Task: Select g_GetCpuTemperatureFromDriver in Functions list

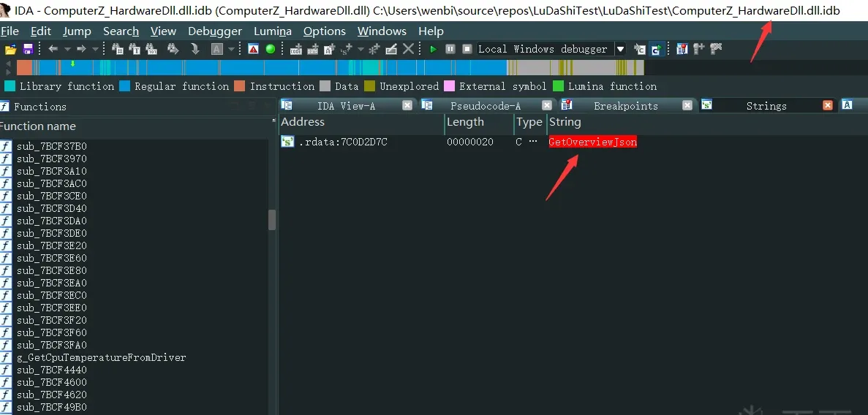Action: 102,357
